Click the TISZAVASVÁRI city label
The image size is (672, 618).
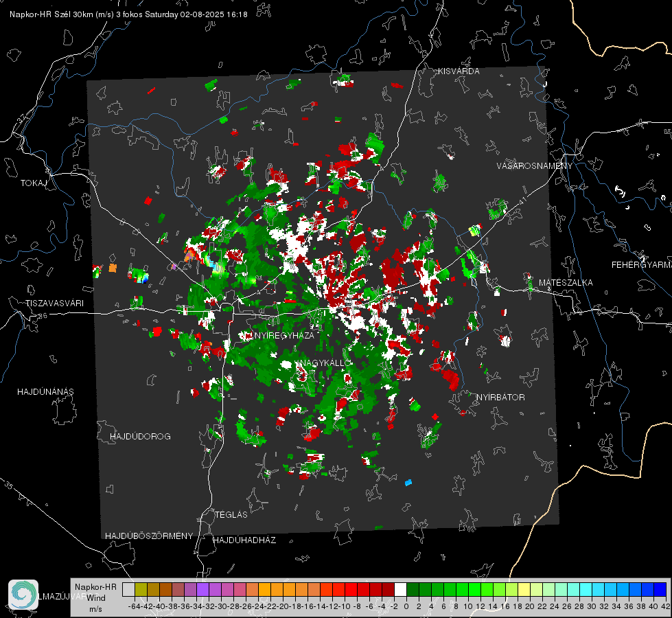[54, 304]
